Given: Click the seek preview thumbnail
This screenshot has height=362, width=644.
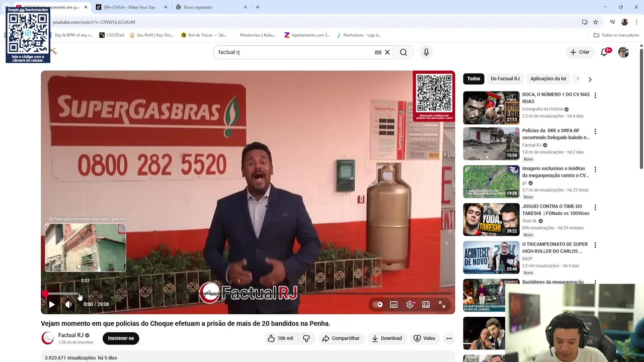Looking at the screenshot, I should coord(86,248).
